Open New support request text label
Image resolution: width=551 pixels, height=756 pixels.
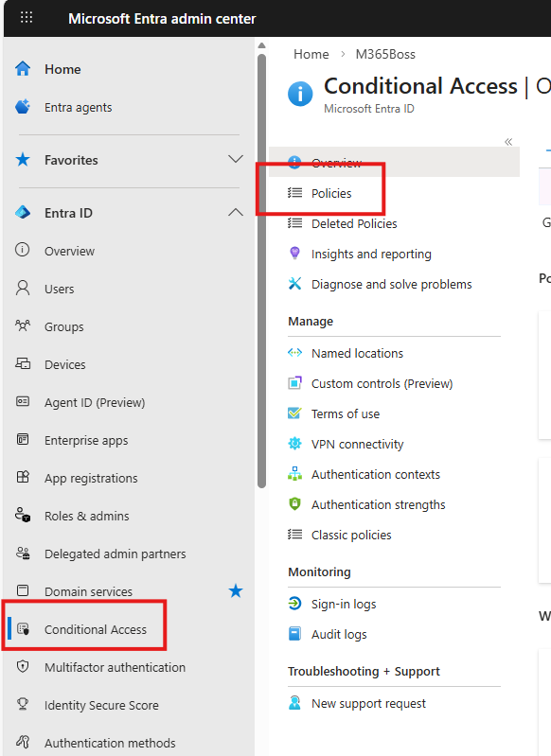[x=369, y=703]
